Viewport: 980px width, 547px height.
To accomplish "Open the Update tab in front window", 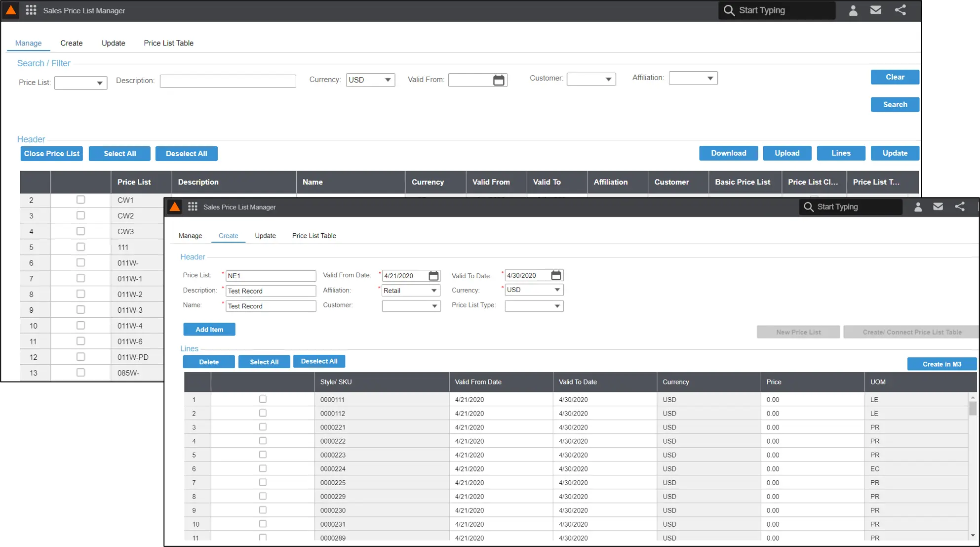I will [265, 236].
